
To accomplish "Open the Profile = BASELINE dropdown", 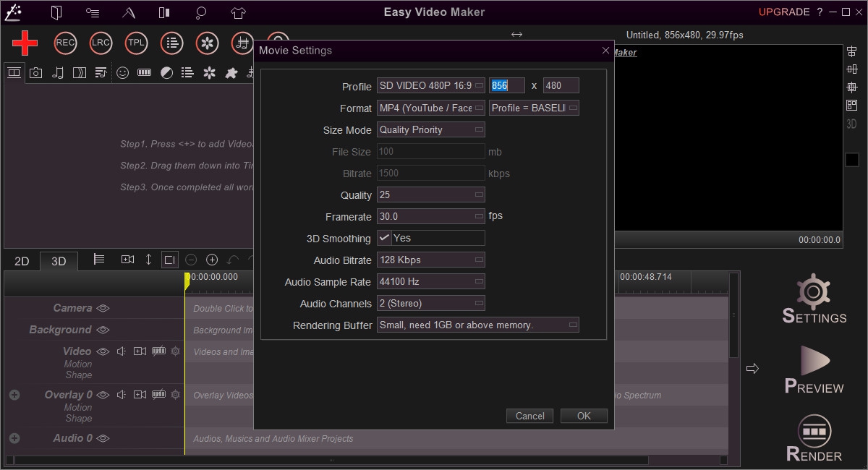I will pyautogui.click(x=535, y=108).
